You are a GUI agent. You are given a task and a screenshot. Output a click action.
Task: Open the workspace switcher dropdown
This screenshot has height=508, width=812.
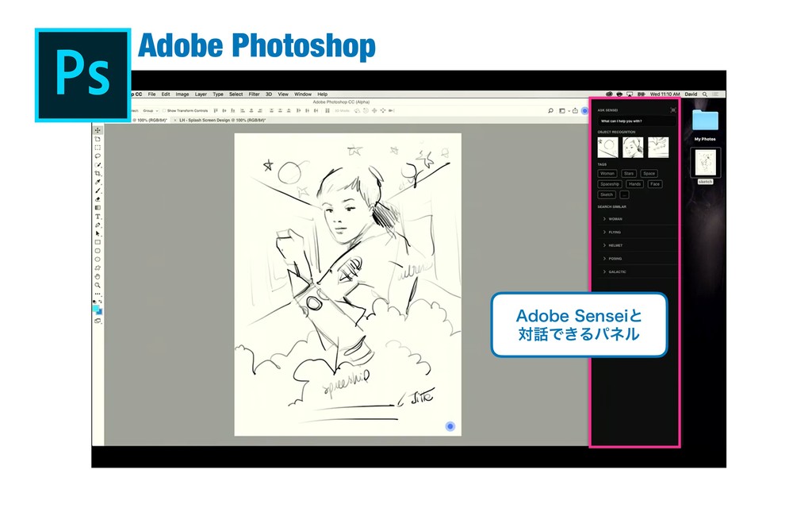(564, 110)
